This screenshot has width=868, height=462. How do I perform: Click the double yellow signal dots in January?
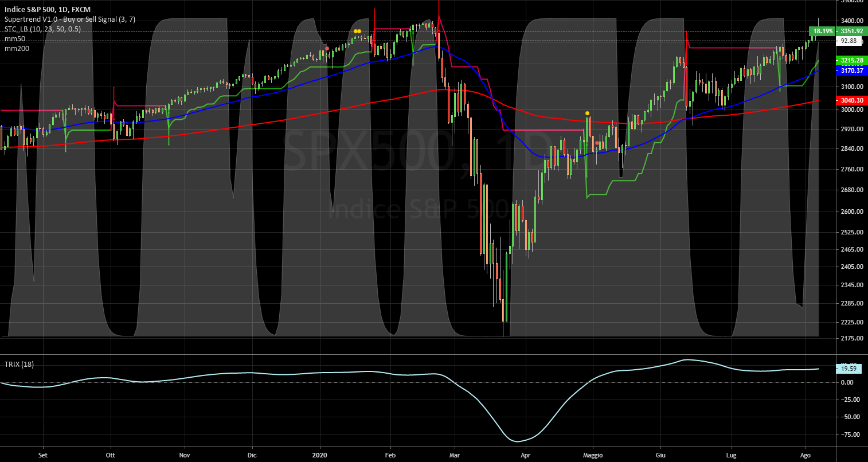[357, 31]
